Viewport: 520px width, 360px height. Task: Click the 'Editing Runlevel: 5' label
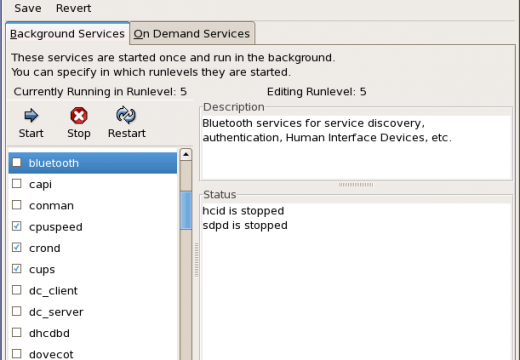[x=317, y=92]
